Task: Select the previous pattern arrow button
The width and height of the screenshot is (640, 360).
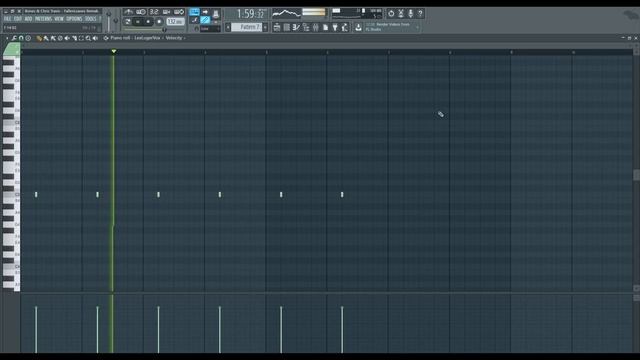Action: [228, 27]
